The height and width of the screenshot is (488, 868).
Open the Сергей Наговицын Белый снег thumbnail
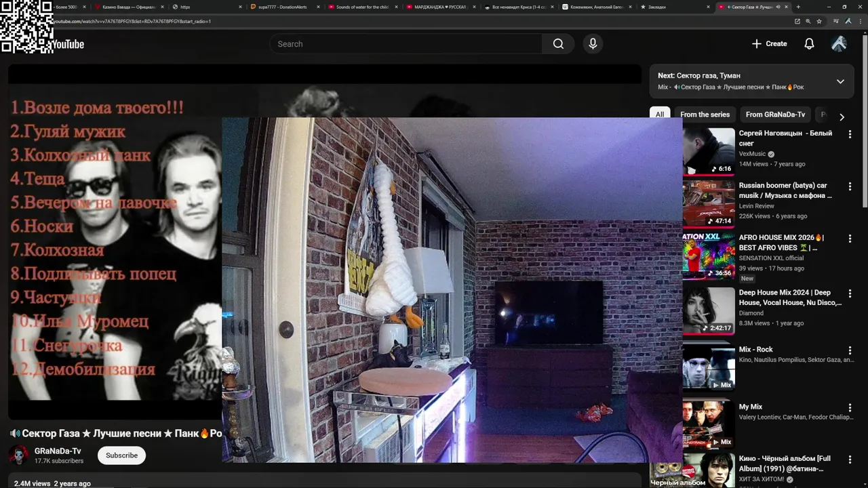709,151
